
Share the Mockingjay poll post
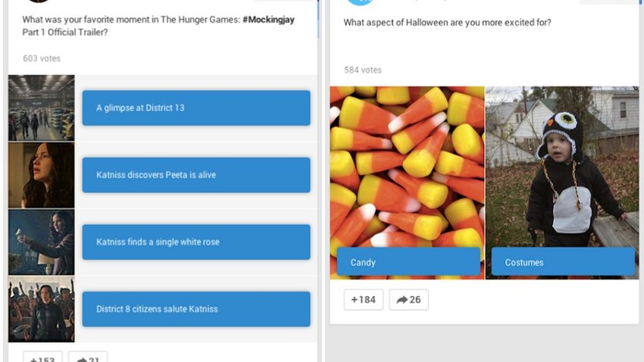[88, 357]
